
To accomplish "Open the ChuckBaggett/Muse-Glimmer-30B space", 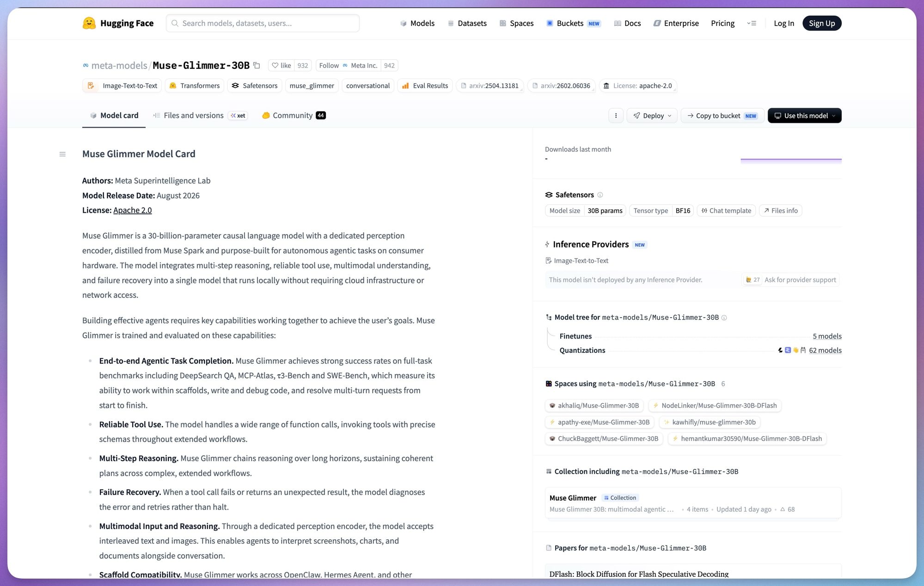I will tap(604, 439).
